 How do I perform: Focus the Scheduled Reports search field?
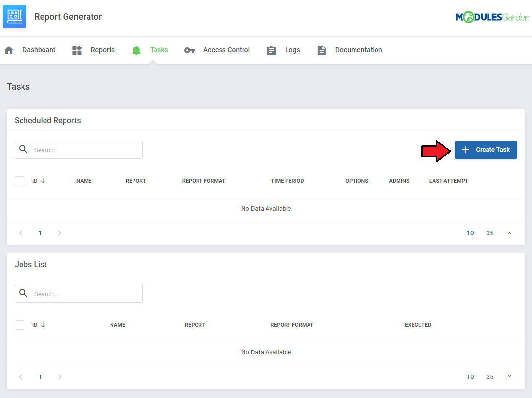(x=79, y=150)
